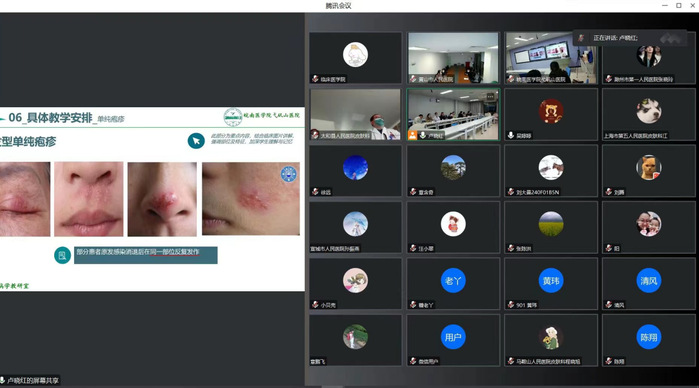Screen dimensions: 699x388
Task: Click the white rabbit avatar of 临床医学院
Action: (x=355, y=55)
